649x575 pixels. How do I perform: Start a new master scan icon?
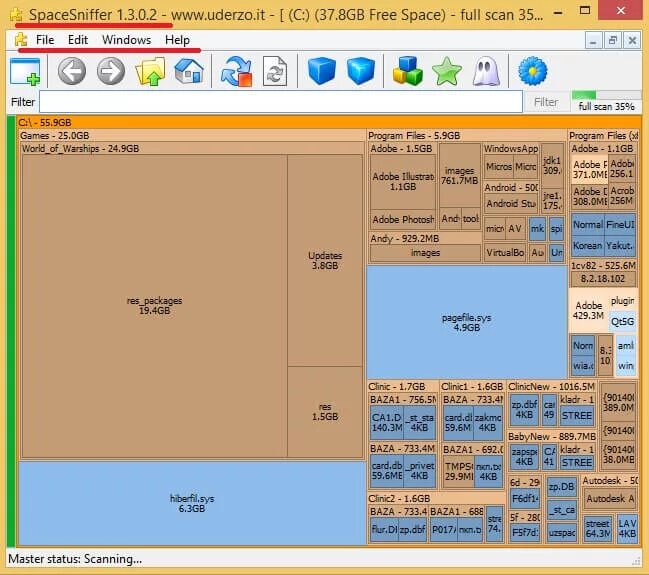236,71
